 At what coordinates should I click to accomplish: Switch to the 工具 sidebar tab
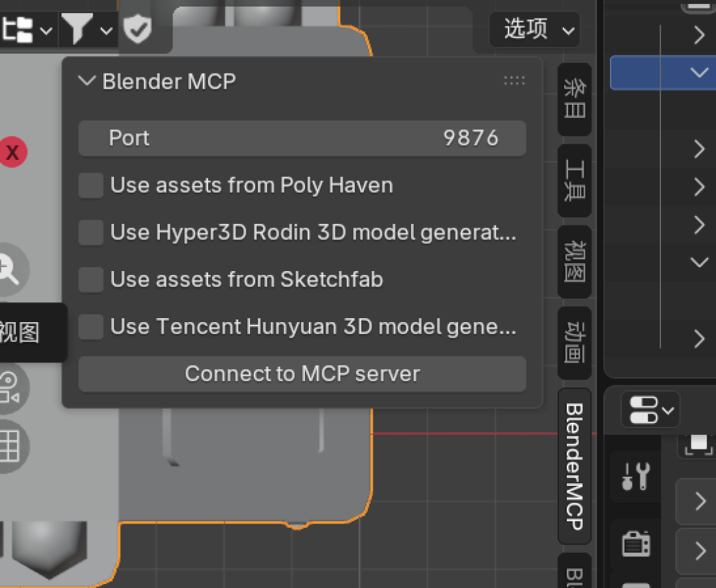[574, 180]
